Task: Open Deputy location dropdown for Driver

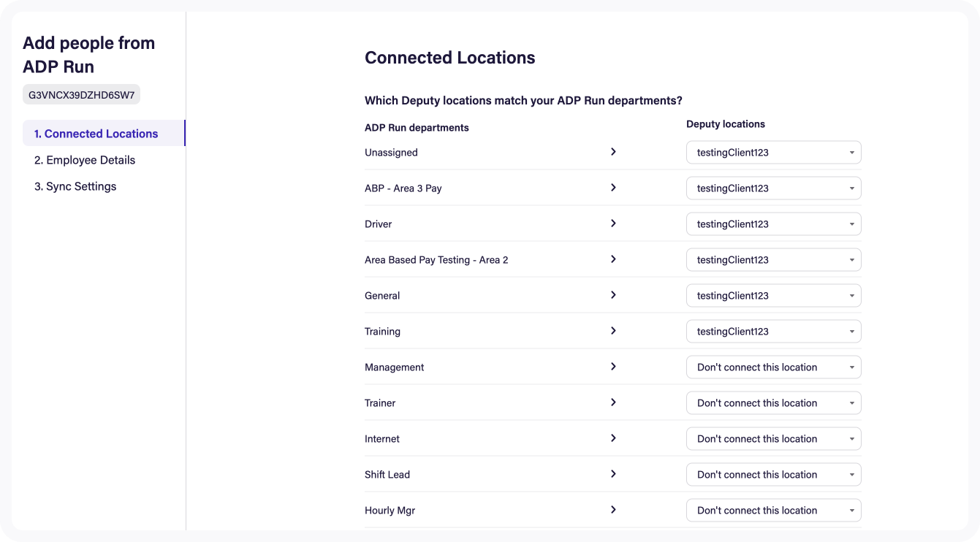Action: pos(774,224)
